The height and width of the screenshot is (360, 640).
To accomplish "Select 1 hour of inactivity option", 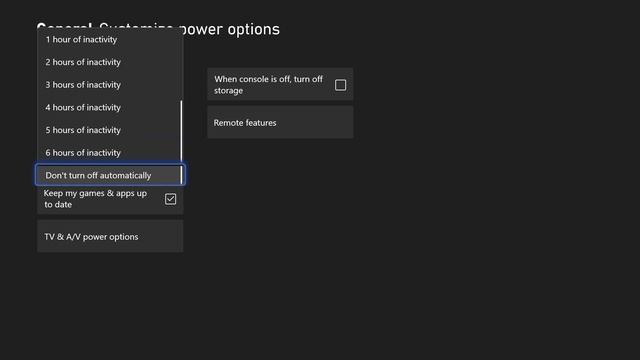I will click(x=109, y=40).
